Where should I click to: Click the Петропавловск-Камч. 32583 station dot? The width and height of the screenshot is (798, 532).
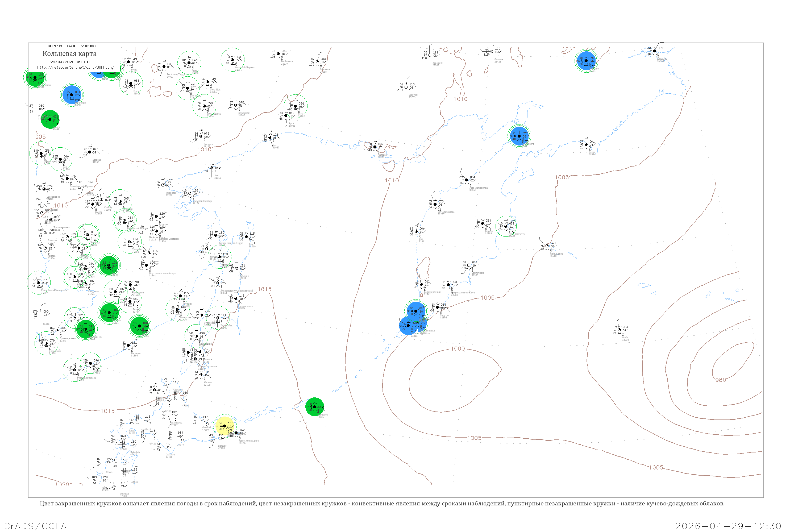pyautogui.click(x=448, y=285)
